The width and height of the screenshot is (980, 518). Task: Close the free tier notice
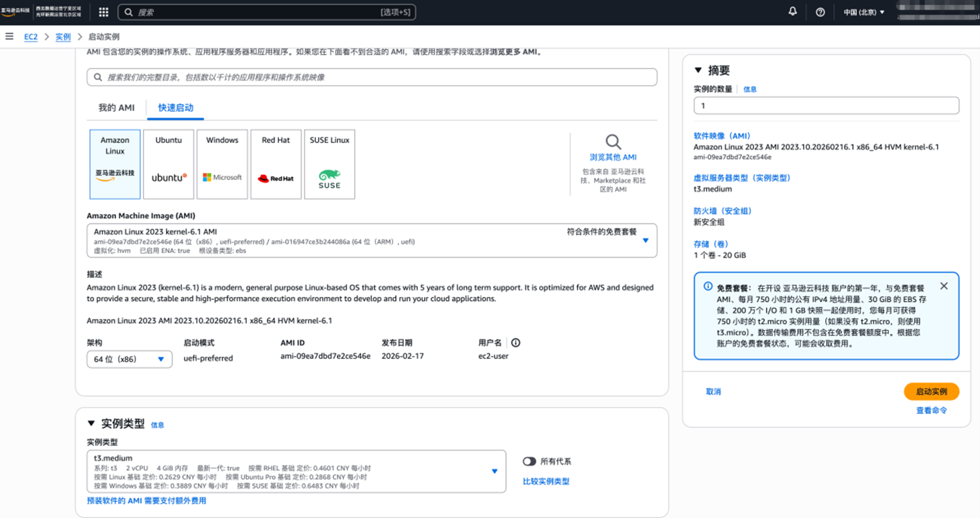943,286
